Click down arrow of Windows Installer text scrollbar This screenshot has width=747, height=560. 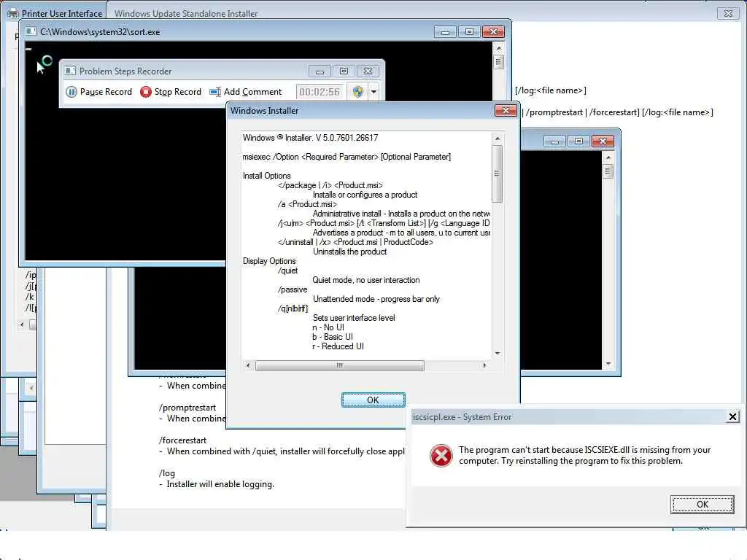(x=498, y=354)
